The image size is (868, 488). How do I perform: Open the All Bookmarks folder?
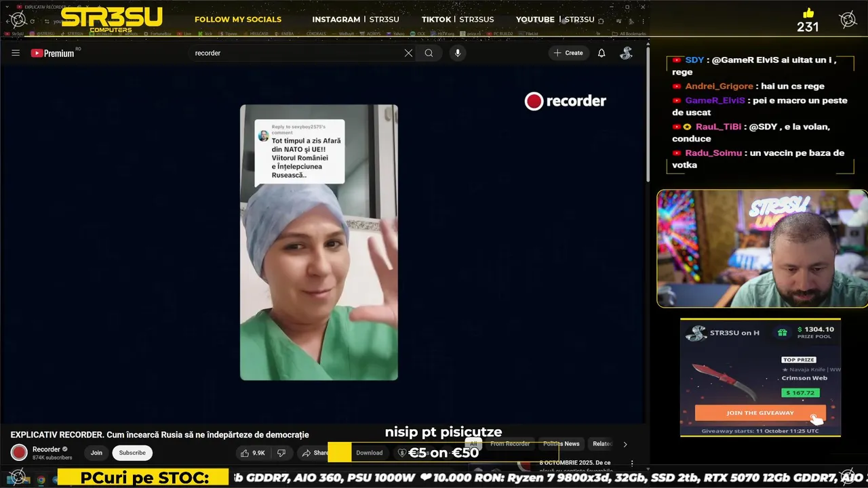627,33
